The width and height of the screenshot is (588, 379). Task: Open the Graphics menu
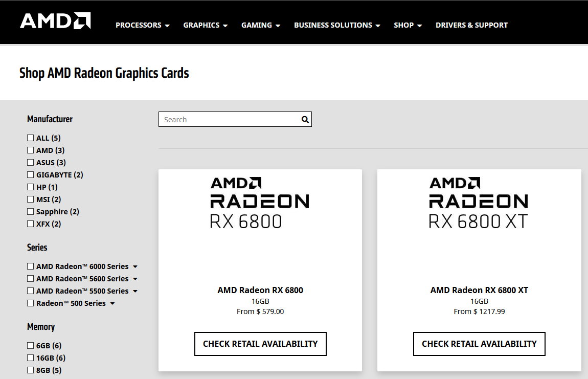coord(206,25)
